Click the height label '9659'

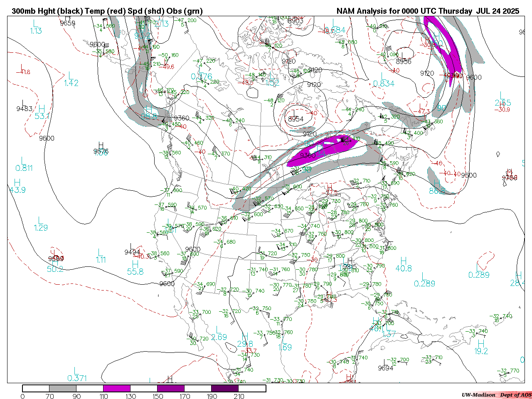tap(68, 23)
